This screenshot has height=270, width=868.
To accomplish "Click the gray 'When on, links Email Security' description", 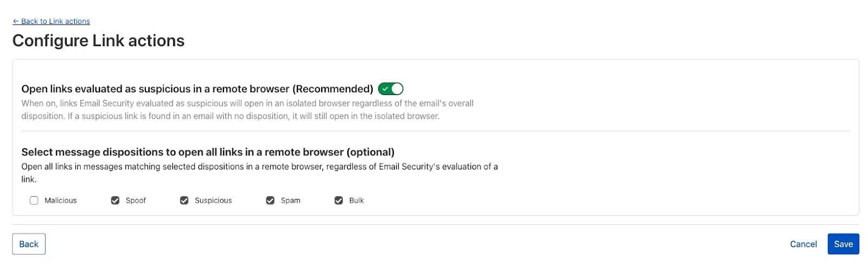I will point(247,109).
